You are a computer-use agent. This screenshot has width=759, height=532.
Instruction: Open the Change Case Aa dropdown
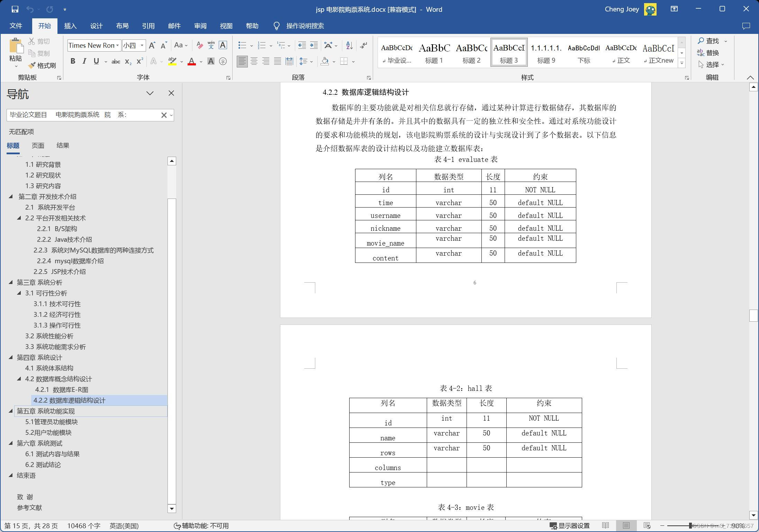[x=181, y=45]
